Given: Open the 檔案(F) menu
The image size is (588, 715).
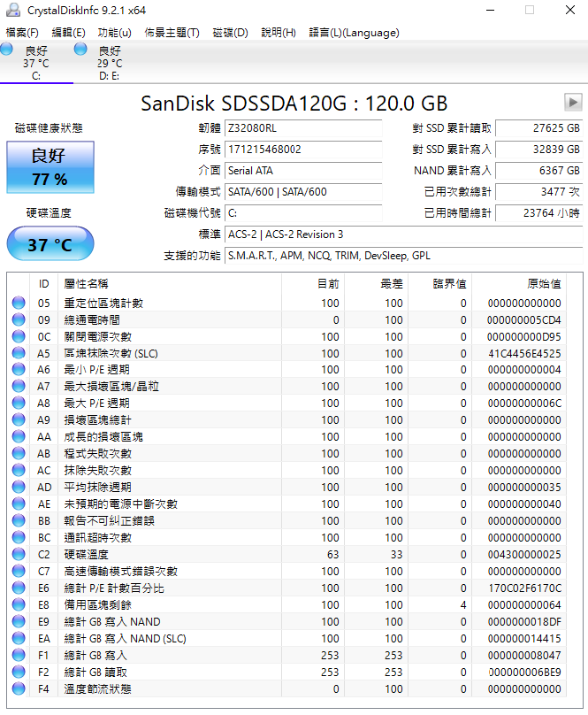Looking at the screenshot, I should pos(22,33).
